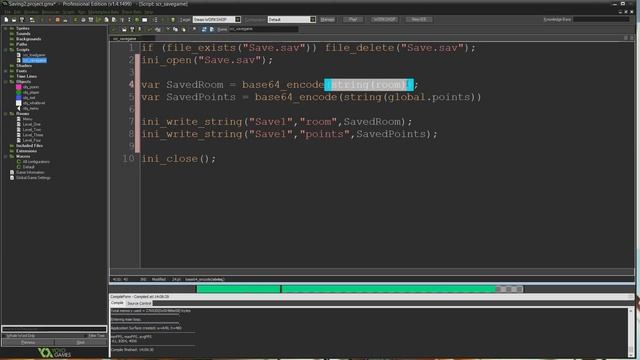Collapse the Rooms folder node

pyautogui.click(x=6, y=114)
